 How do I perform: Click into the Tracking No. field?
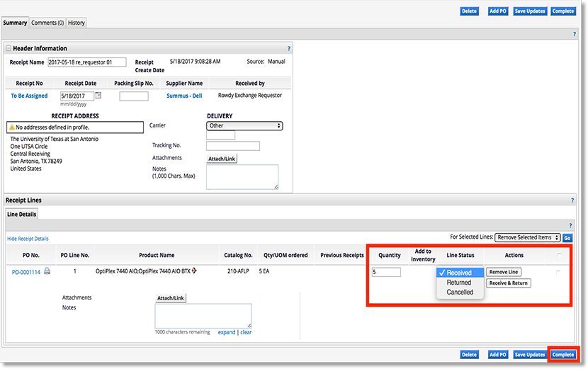click(233, 146)
